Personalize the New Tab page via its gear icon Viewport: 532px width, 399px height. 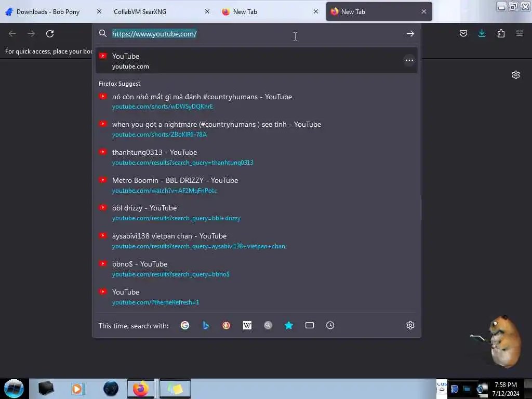pyautogui.click(x=516, y=75)
